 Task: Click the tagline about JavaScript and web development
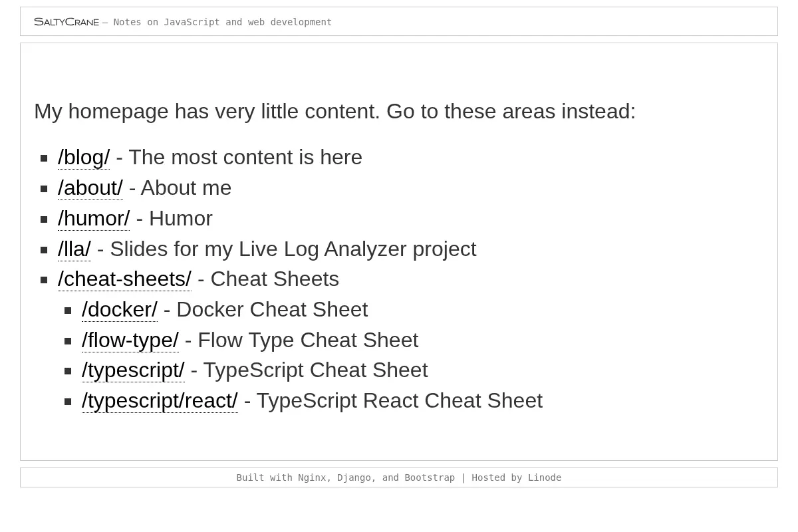pyautogui.click(x=223, y=22)
